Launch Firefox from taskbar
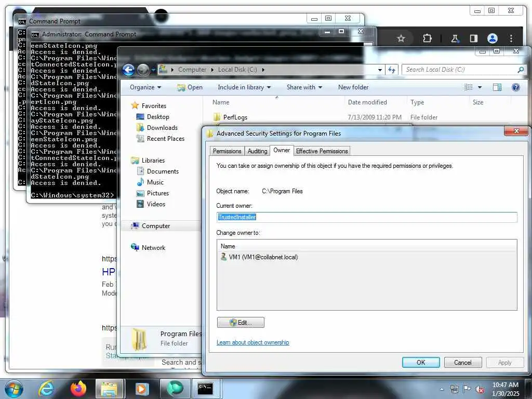The image size is (532, 399). (x=78, y=389)
